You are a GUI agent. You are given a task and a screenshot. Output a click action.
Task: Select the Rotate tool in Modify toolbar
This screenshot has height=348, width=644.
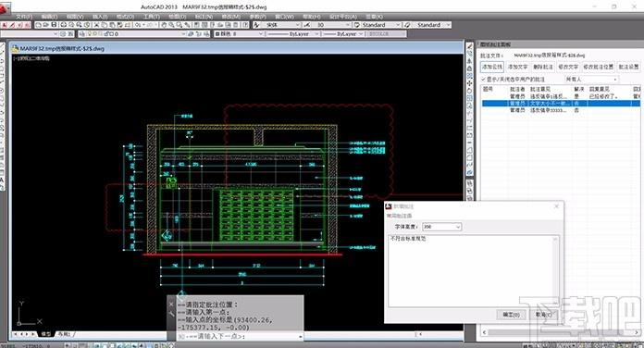click(x=469, y=91)
